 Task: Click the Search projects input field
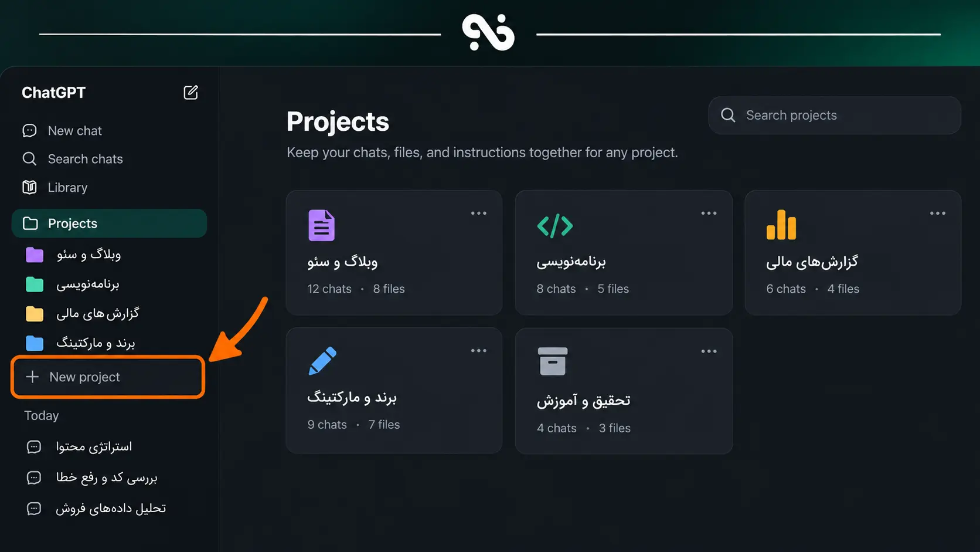click(835, 115)
